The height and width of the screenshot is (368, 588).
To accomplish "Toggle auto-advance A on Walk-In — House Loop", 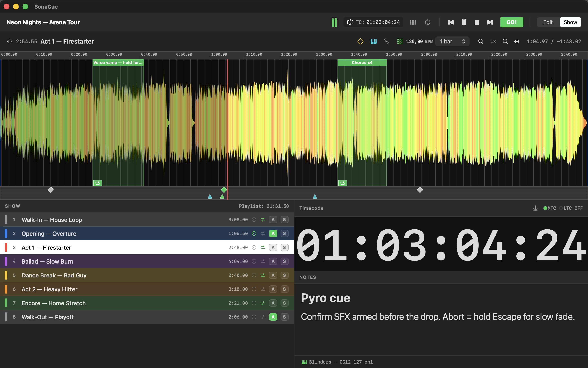I will 273,220.
